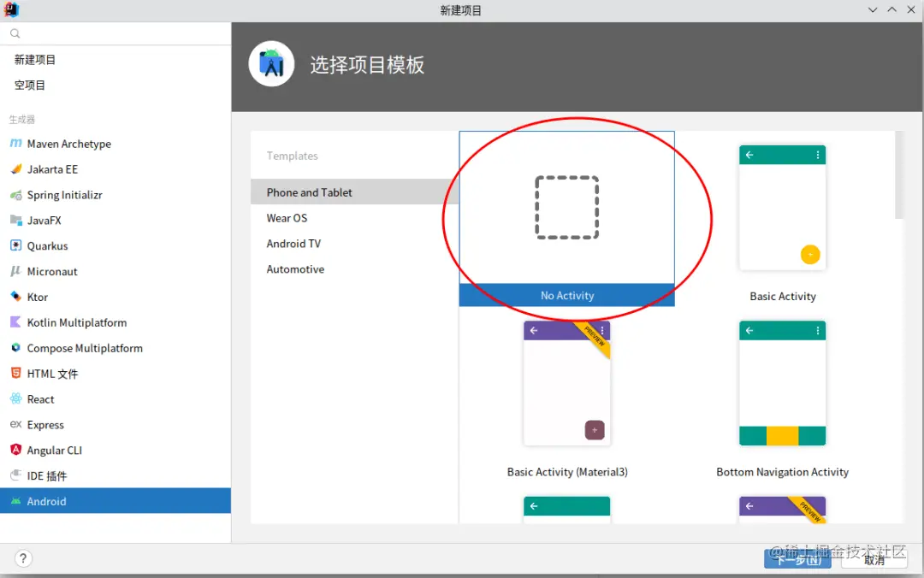Select the Bottom Navigation Activity template
The image size is (924, 578).
pos(783,383)
